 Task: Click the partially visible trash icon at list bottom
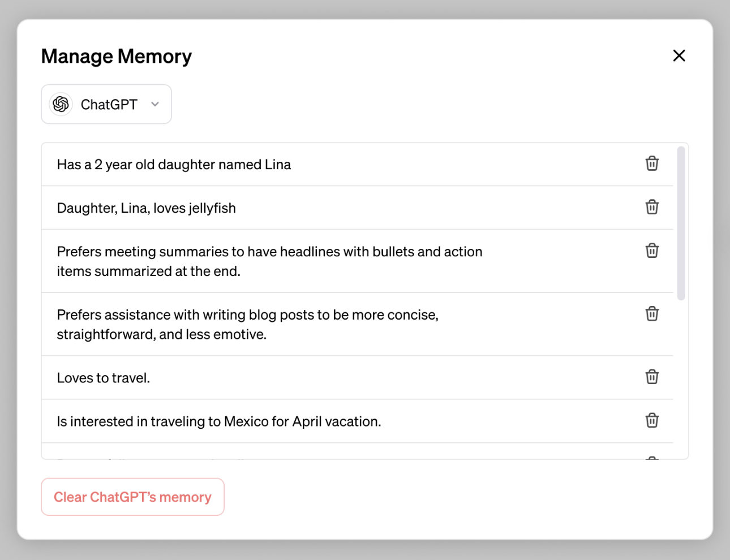pos(652,457)
